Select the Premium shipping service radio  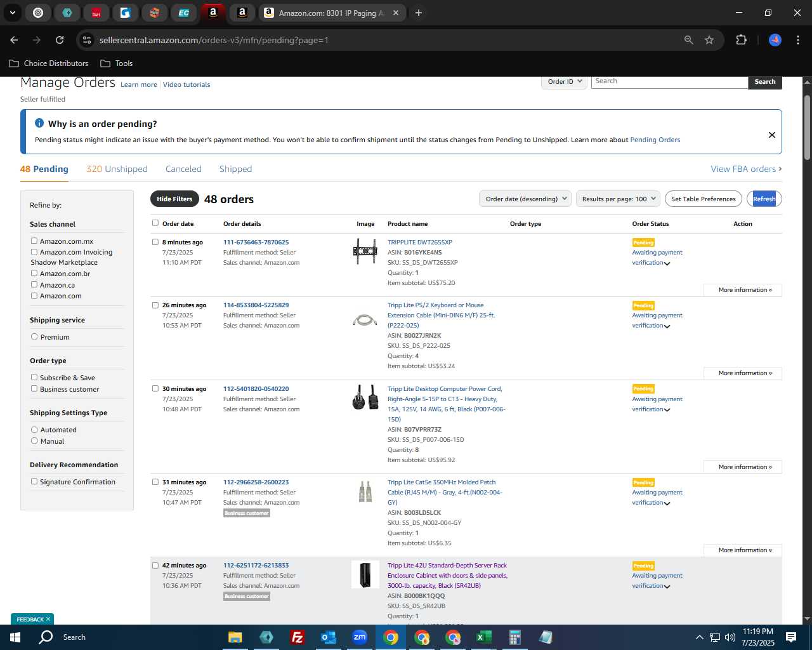coord(34,336)
